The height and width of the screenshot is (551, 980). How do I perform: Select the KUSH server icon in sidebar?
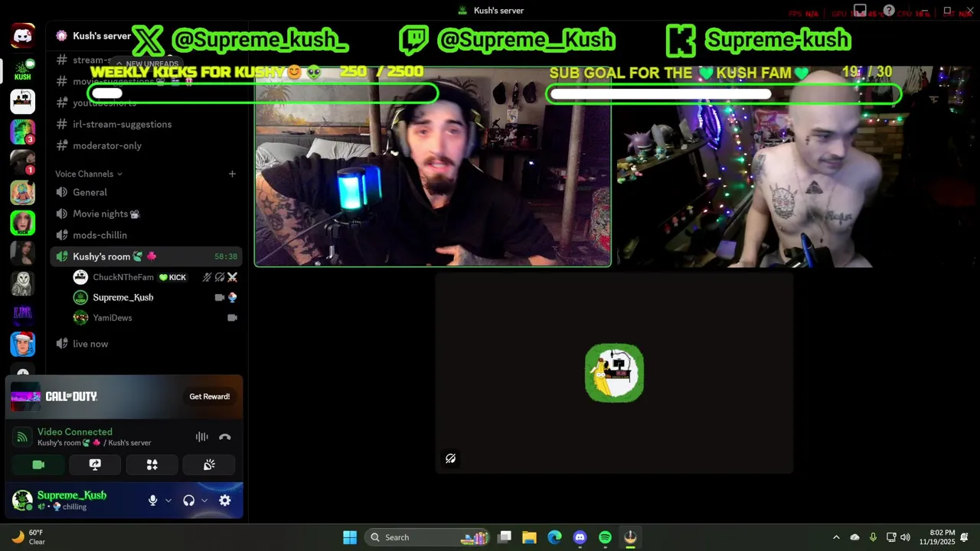click(22, 70)
